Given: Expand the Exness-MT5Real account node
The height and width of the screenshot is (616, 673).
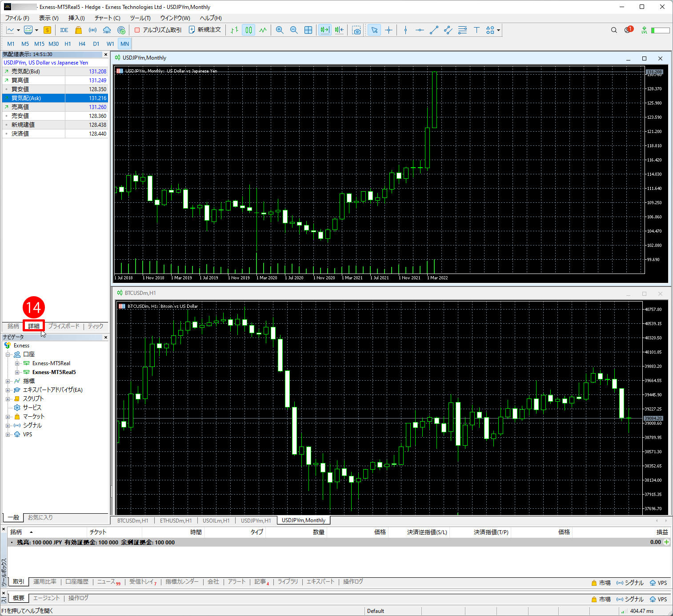Looking at the screenshot, I should coord(17,363).
